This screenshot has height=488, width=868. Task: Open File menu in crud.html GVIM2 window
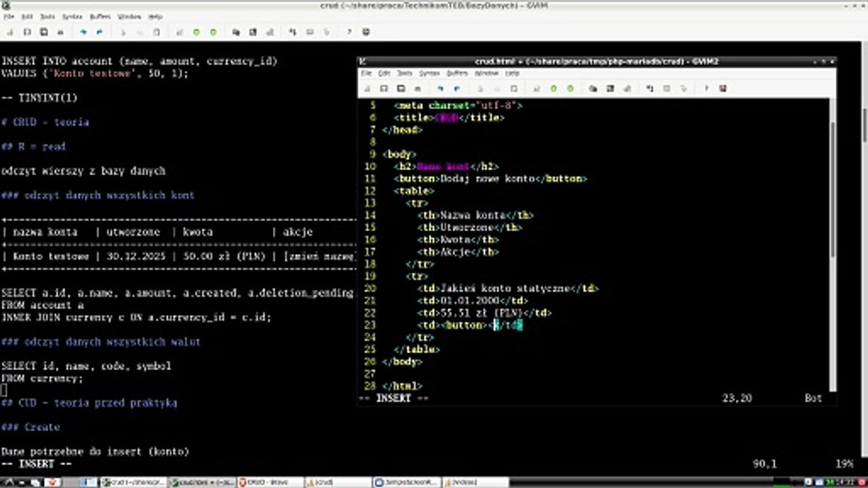[366, 73]
